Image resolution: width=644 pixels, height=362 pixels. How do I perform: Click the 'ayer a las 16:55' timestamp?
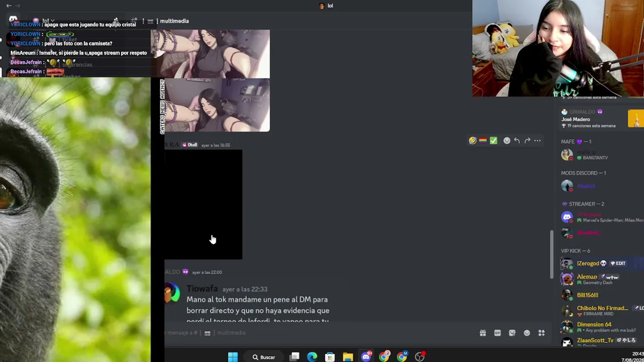(215, 145)
